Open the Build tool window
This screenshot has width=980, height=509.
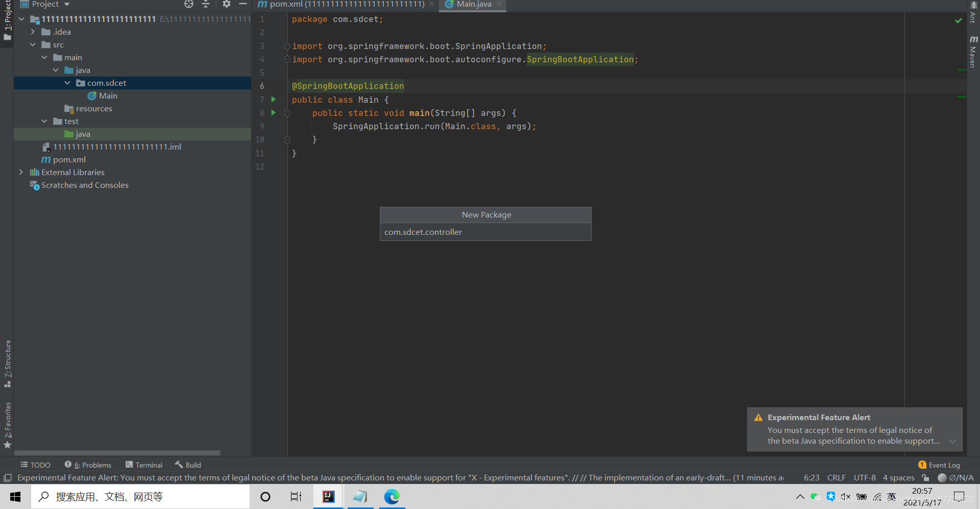(188, 465)
